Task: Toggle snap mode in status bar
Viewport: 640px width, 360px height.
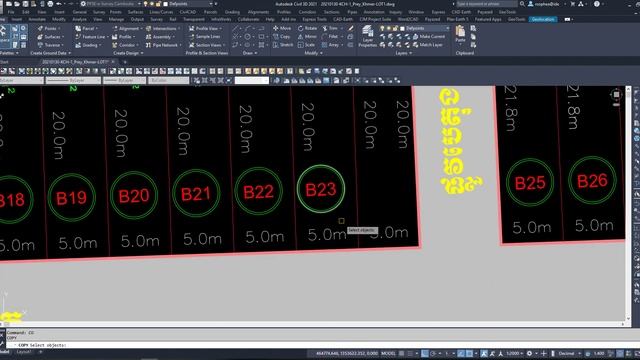Action: [x=410, y=353]
